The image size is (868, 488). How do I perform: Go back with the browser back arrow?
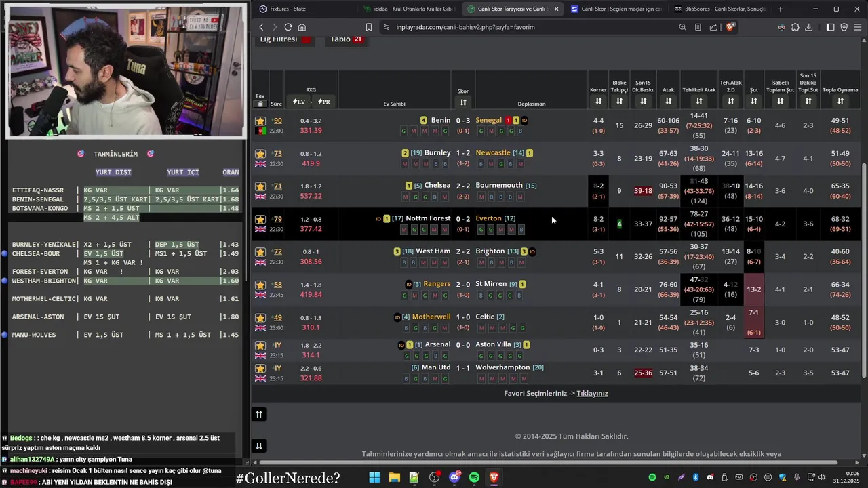coord(261,27)
